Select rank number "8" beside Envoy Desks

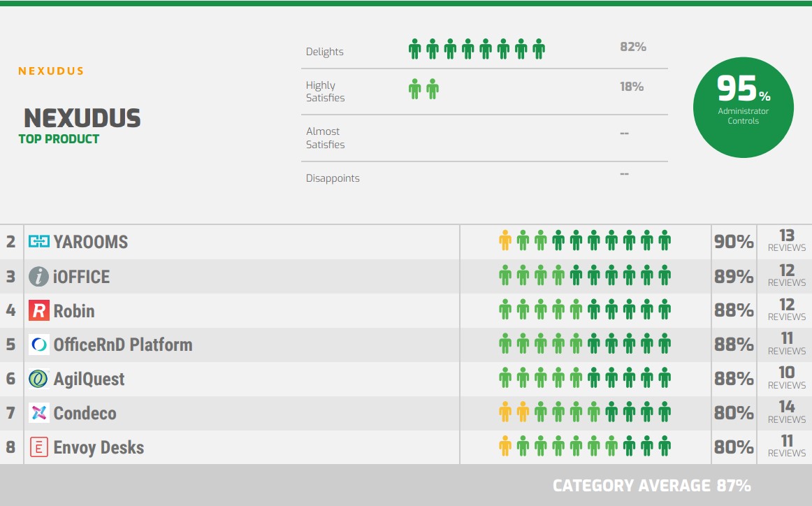point(11,447)
